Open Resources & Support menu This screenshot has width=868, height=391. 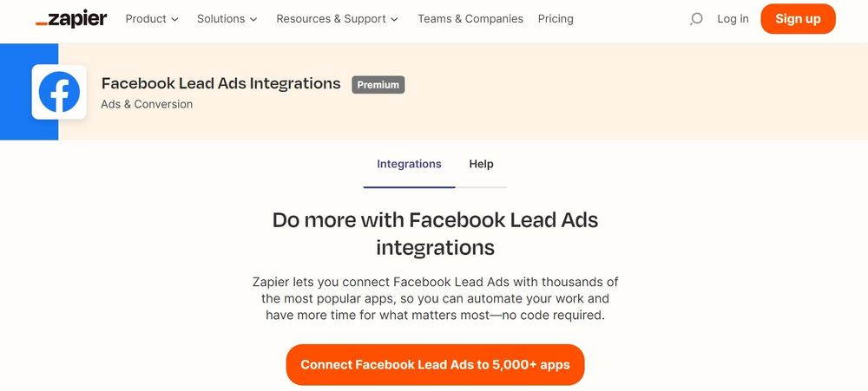[337, 19]
